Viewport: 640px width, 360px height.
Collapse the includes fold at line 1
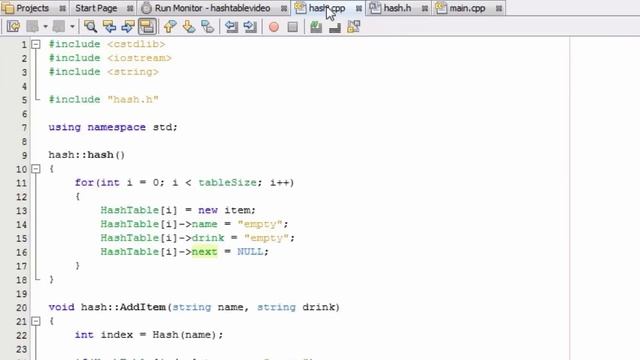click(x=36, y=44)
